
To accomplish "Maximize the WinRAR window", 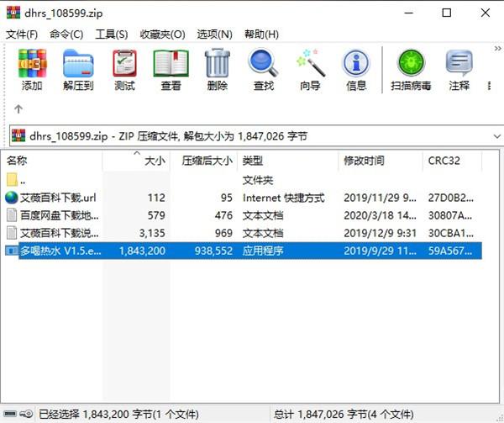I will click(447, 13).
